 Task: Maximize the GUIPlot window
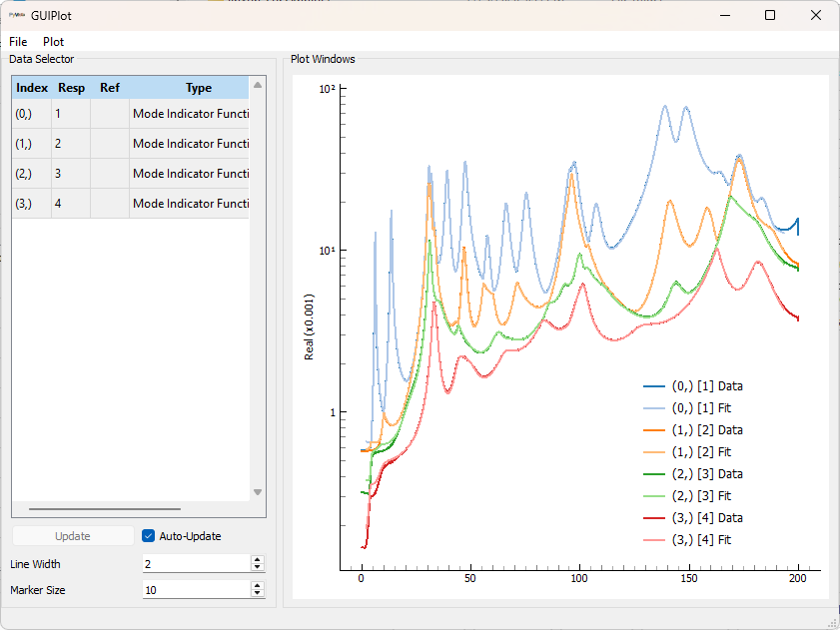tap(769, 15)
